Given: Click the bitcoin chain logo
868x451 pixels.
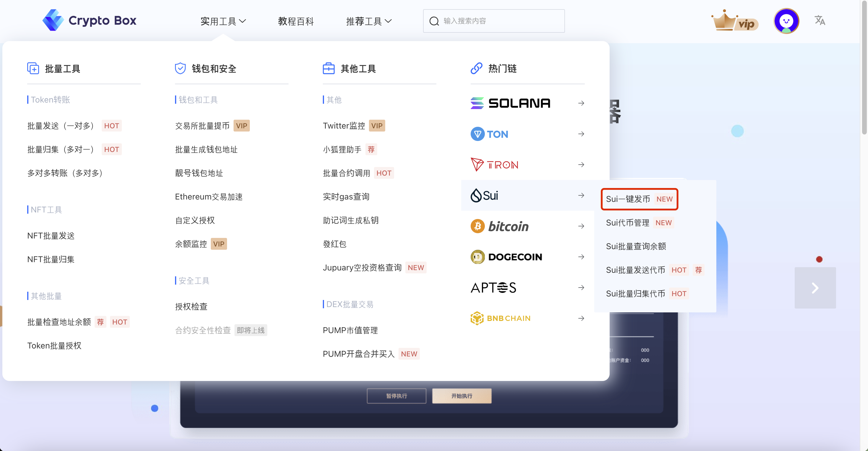Looking at the screenshot, I should (x=499, y=226).
